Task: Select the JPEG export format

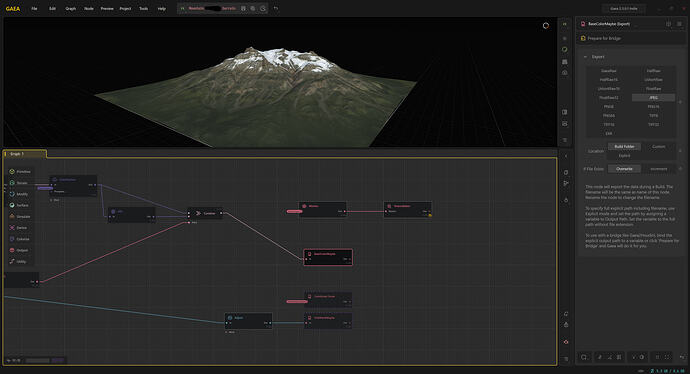Action: point(653,98)
